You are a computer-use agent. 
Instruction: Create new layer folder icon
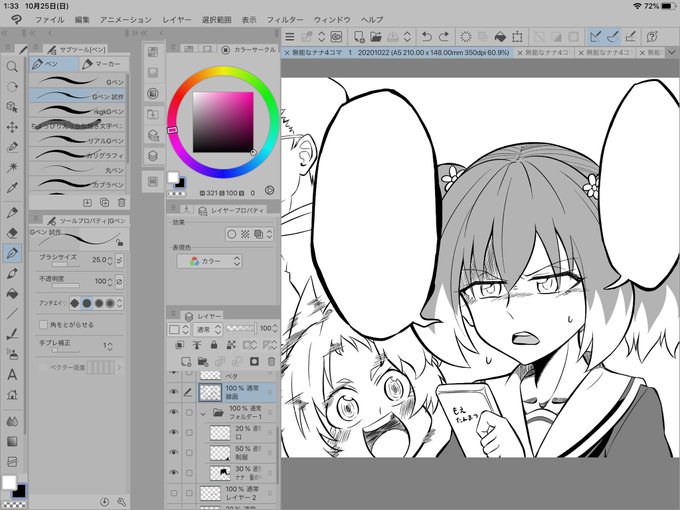click(x=203, y=361)
